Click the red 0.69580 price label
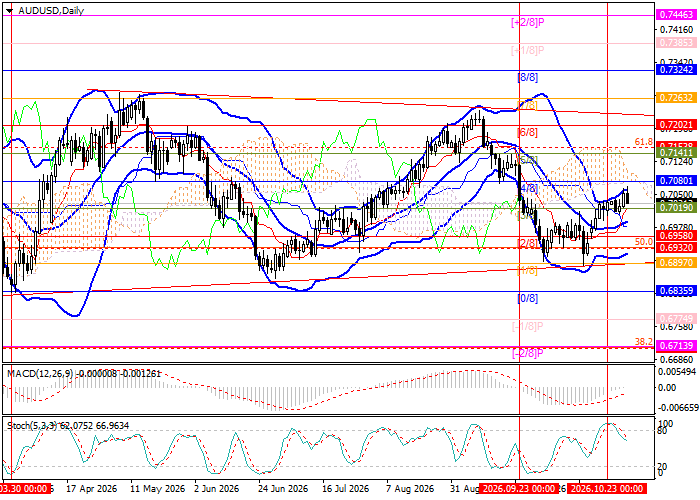The height and width of the screenshot is (500, 700). (x=676, y=235)
